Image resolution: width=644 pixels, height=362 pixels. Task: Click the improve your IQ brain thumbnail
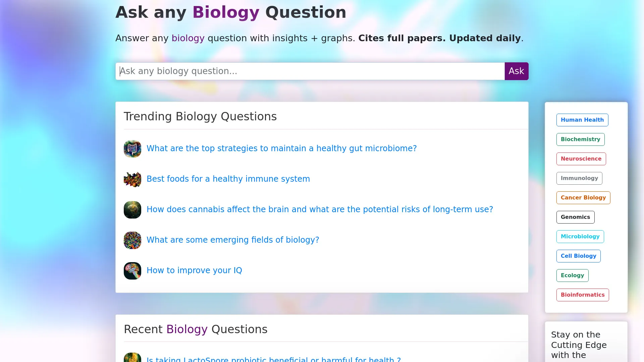(132, 270)
